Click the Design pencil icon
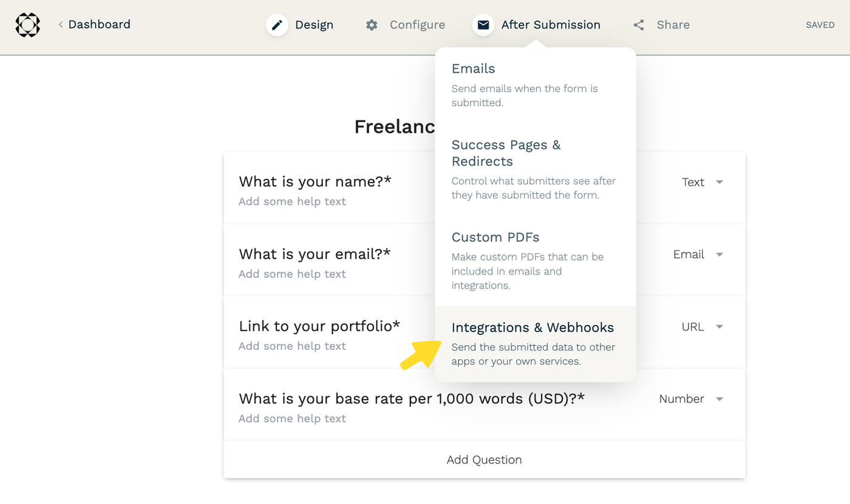The image size is (850, 504). tap(277, 25)
